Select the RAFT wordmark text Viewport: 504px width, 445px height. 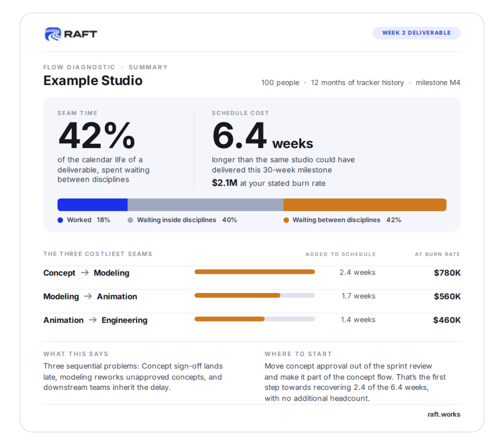[x=80, y=34]
